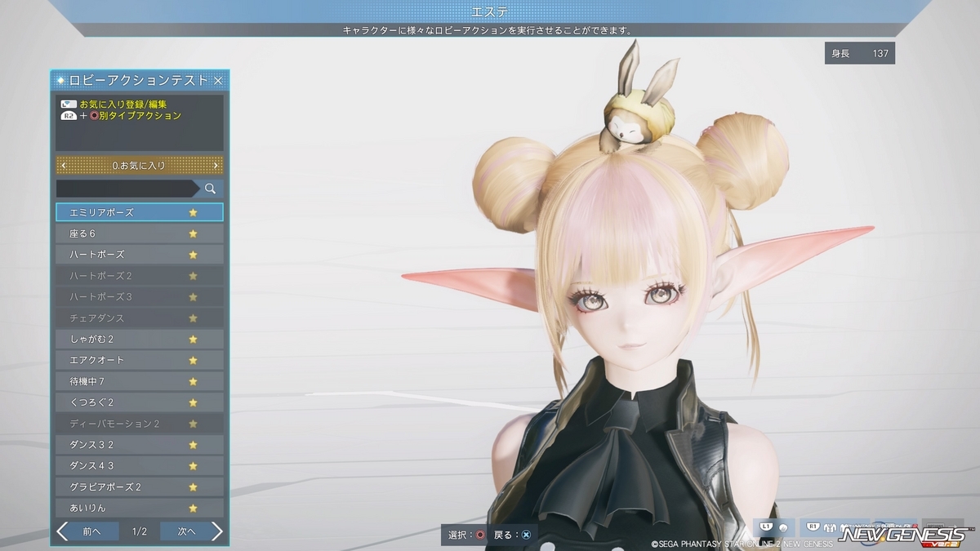This screenshot has height=551, width=980.
Task: Toggle favorite star on チェアダンス
Action: point(194,318)
